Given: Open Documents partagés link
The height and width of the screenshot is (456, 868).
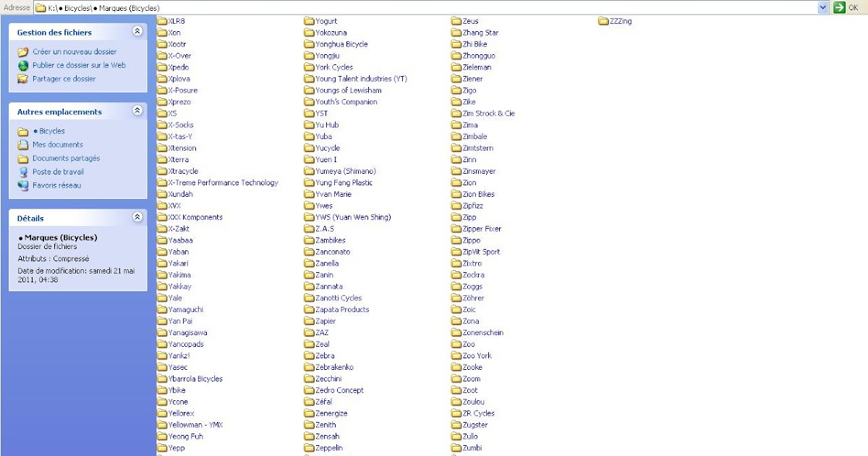Looking at the screenshot, I should point(66,159).
